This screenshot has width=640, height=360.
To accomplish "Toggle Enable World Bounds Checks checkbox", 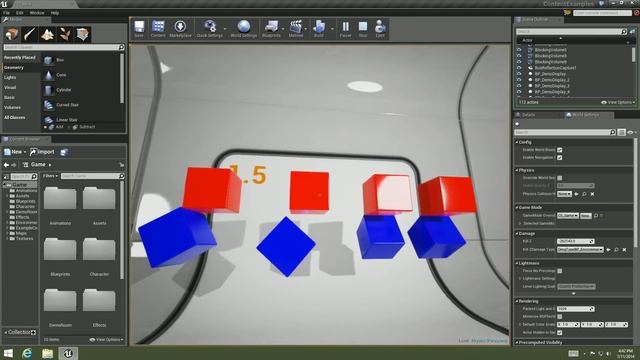I will point(560,150).
